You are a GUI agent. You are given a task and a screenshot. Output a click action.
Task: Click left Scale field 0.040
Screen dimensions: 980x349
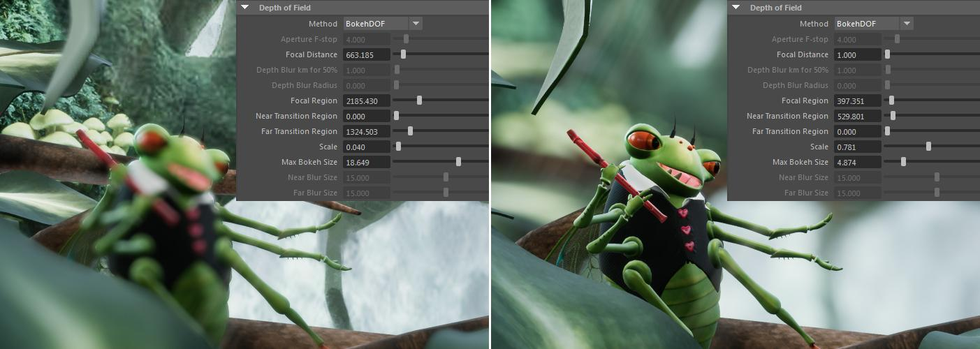(366, 147)
